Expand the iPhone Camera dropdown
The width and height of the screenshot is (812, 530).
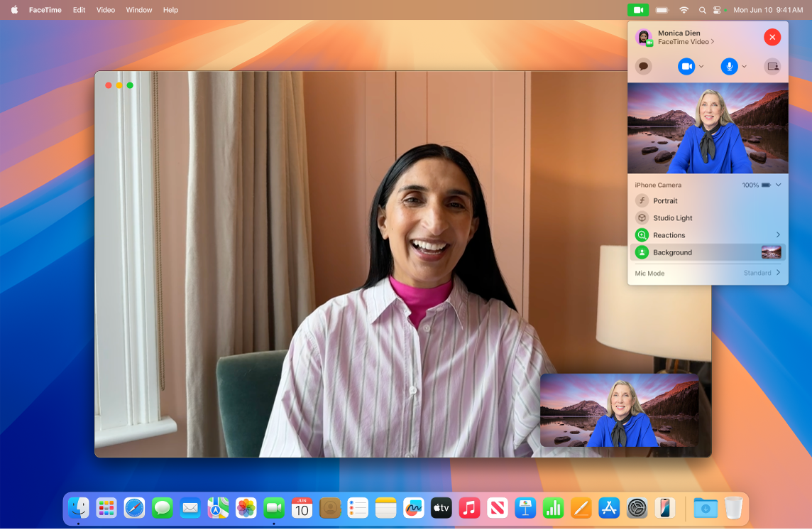click(779, 185)
